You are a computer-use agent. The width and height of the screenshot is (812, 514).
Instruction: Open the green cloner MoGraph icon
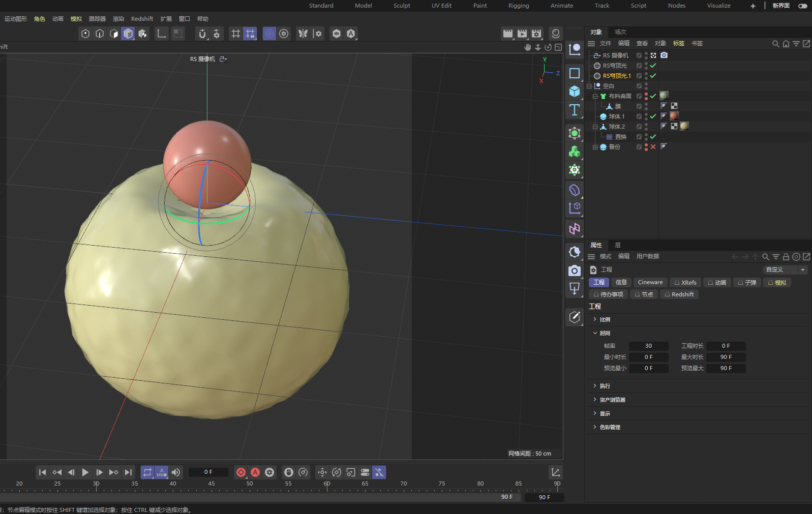point(575,152)
